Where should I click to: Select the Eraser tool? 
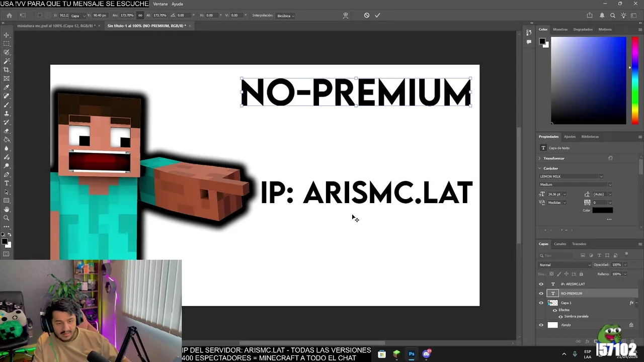pos(7,131)
